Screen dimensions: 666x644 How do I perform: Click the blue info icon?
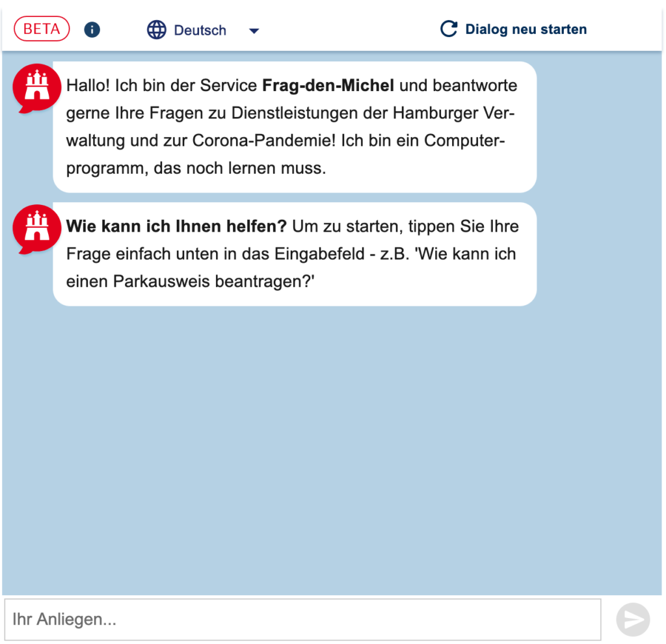coord(92,30)
